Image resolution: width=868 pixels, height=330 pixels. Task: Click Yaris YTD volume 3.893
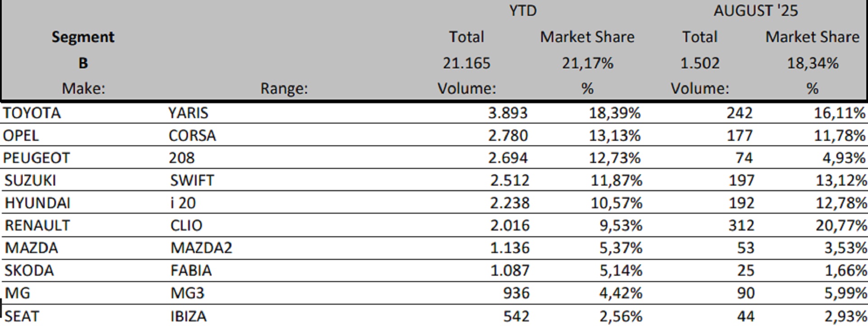coord(508,113)
